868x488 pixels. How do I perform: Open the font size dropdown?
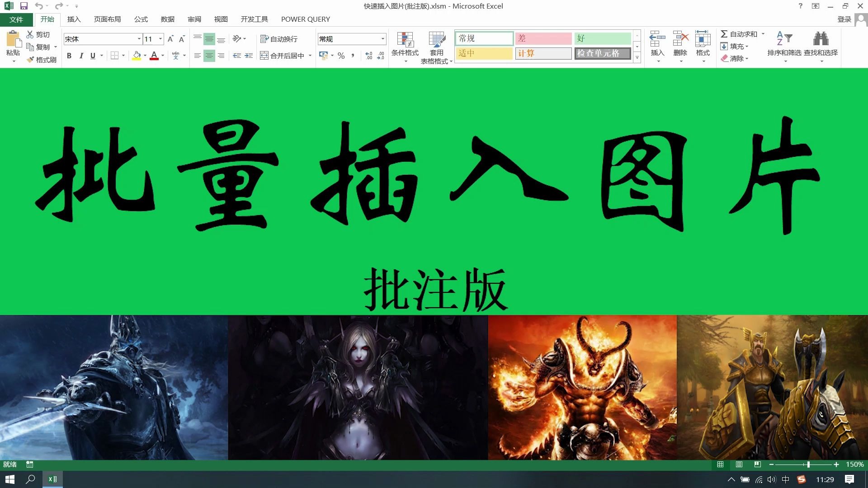(x=160, y=39)
